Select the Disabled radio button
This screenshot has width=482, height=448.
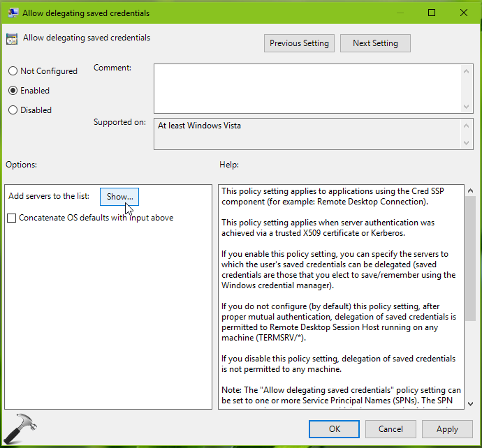13,110
